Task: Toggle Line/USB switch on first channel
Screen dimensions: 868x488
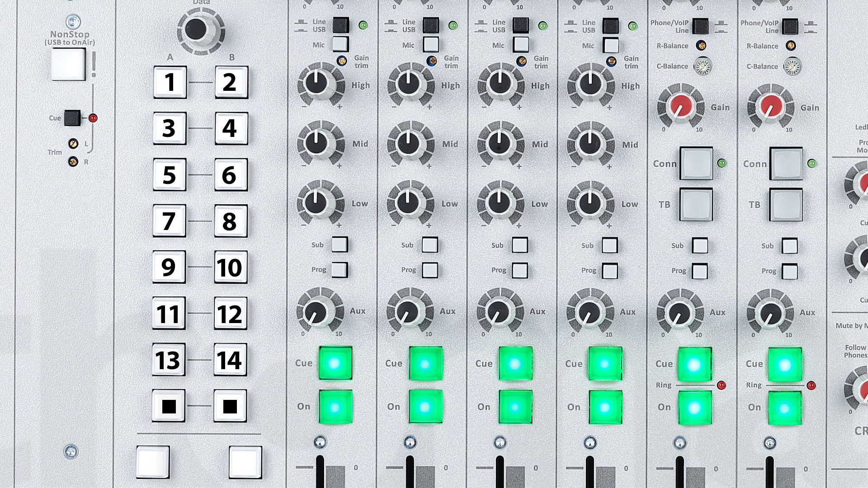Action: pos(340,25)
